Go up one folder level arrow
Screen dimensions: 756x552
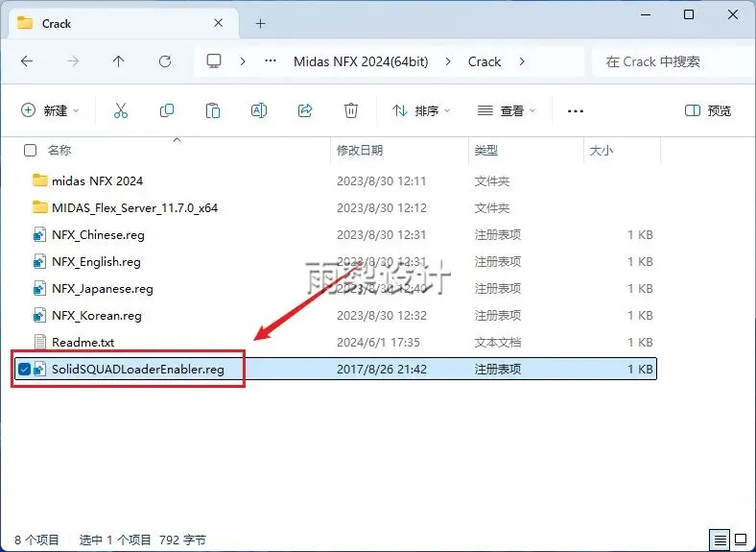click(119, 61)
